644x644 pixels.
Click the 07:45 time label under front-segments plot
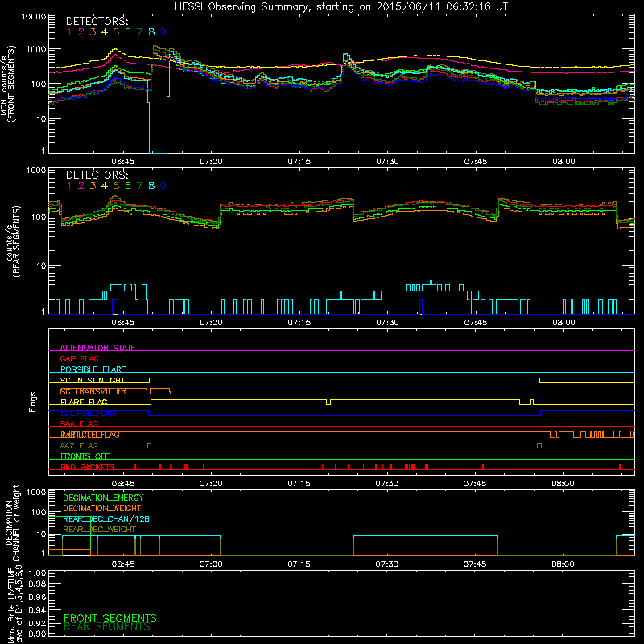476,162
